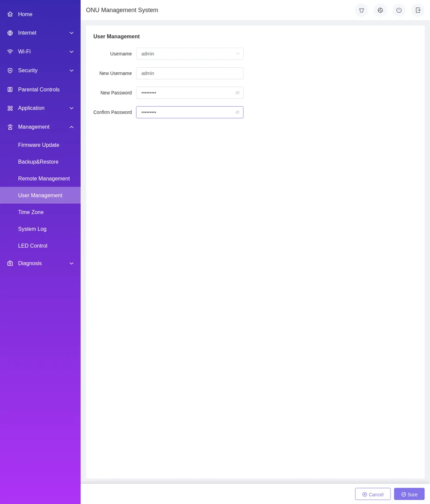Open Remote Management page
Viewport: 430px width, 504px height.
40,178
